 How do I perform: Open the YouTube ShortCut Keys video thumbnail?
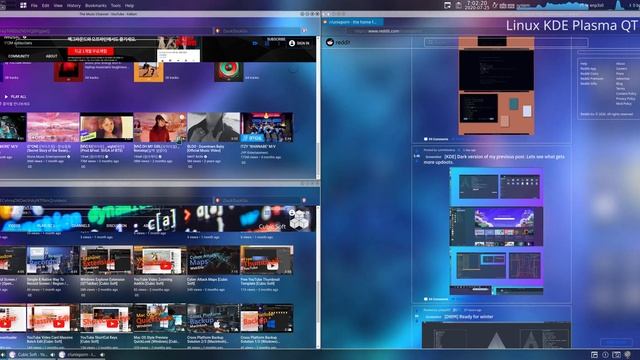pos(106,318)
